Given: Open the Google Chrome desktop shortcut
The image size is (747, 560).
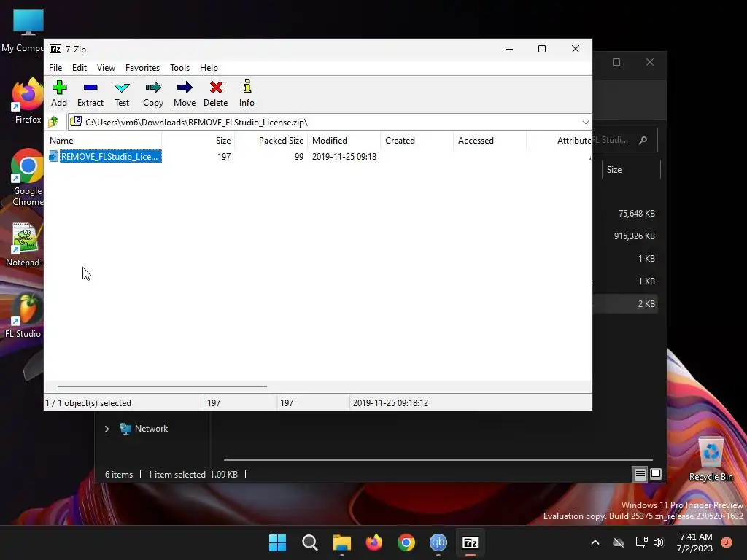Looking at the screenshot, I should 27,177.
